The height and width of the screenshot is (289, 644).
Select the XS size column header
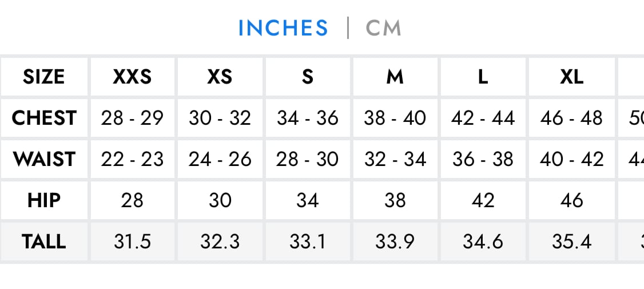coord(220,77)
